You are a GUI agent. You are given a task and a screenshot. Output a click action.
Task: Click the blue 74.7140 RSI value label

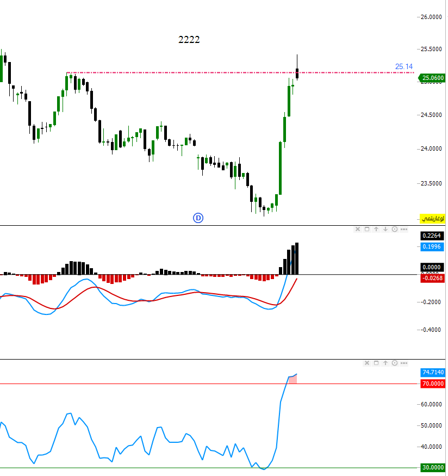tap(432, 373)
